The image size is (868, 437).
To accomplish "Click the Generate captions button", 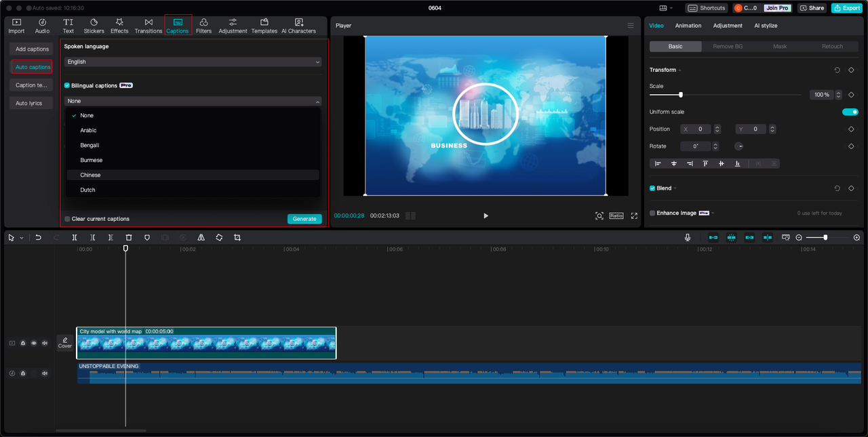I will point(304,219).
